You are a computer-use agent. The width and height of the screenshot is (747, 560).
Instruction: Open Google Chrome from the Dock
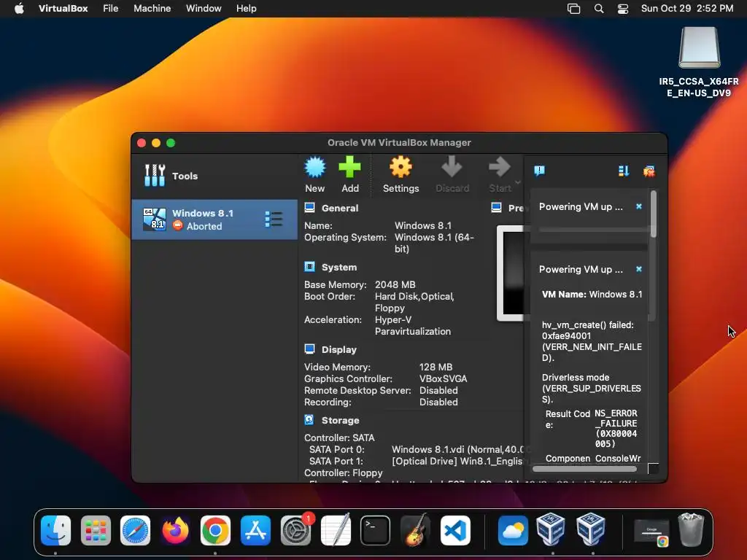point(215,530)
